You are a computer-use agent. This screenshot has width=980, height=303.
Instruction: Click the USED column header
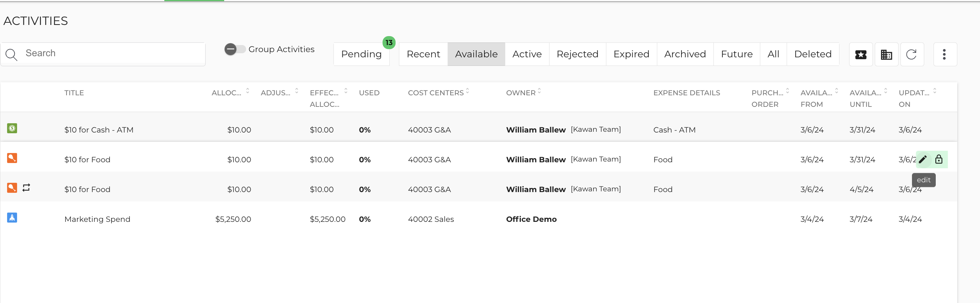369,93
